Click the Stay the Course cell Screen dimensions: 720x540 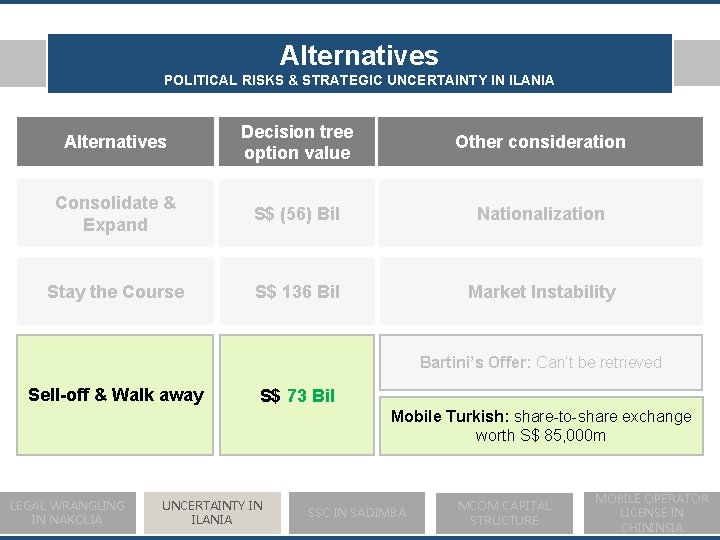115,292
